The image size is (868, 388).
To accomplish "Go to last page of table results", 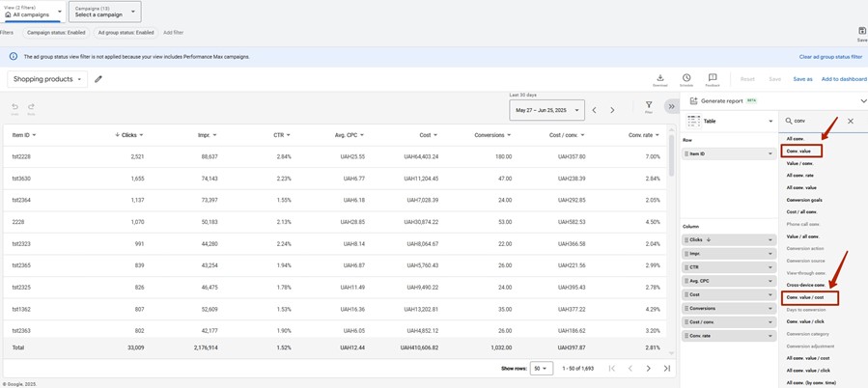I will [667, 368].
